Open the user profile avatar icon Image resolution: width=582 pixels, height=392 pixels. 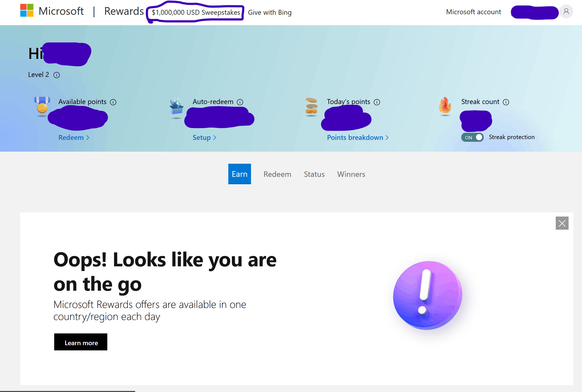pos(566,11)
